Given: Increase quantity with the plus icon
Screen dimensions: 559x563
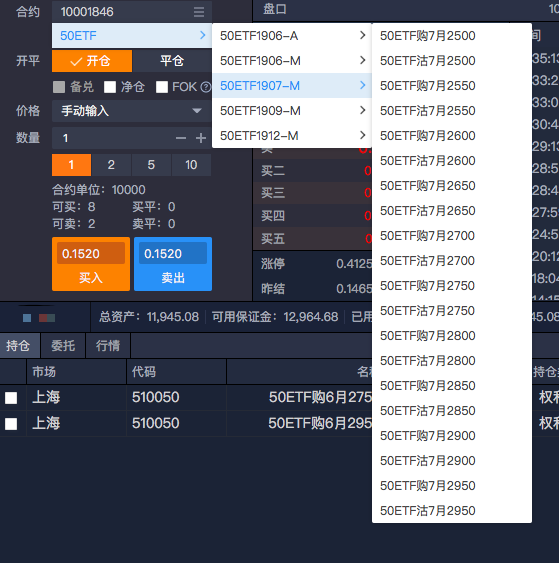Looking at the screenshot, I should click(x=201, y=138).
